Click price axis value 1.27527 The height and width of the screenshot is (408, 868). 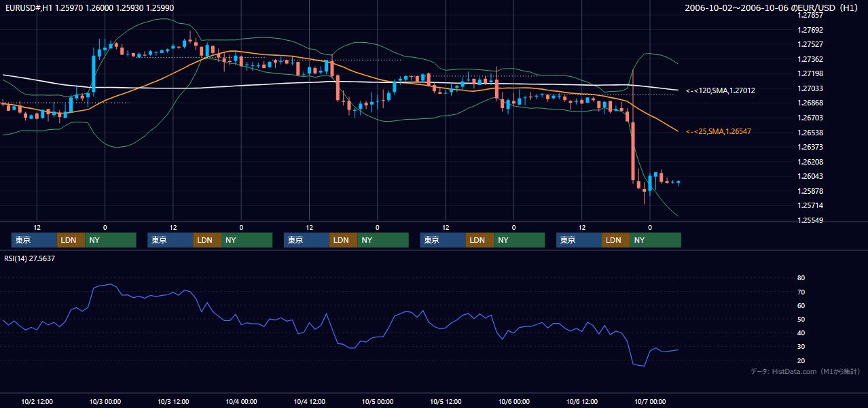click(x=810, y=44)
